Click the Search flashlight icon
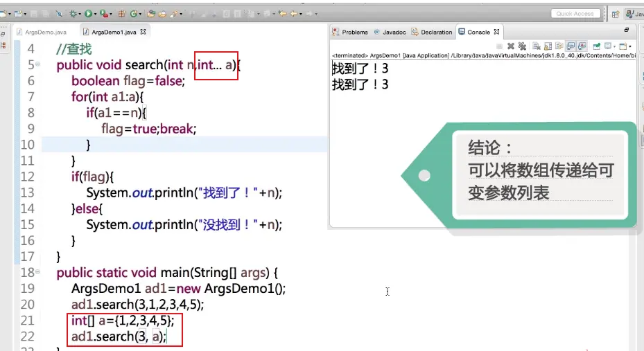The width and height of the screenshot is (644, 351). click(x=174, y=14)
